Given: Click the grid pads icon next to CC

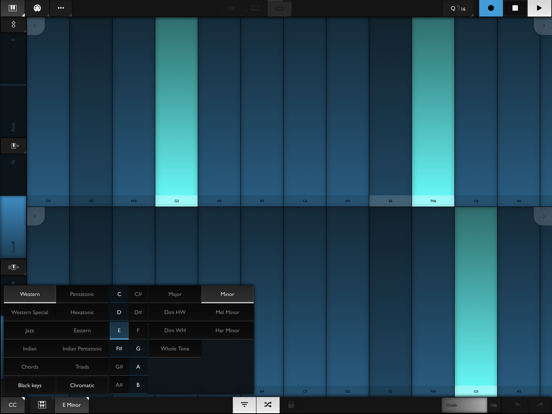Looking at the screenshot, I should click(42, 405).
